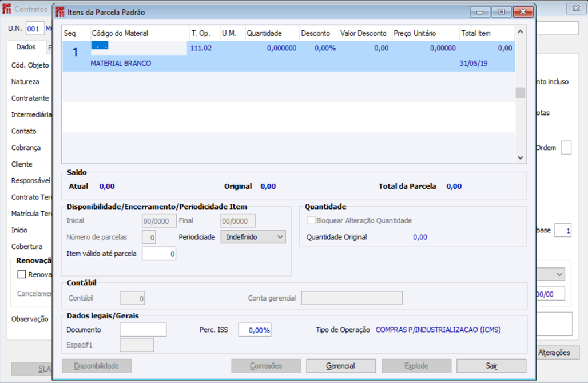
Task: Click the Gerencial button
Action: click(x=340, y=366)
